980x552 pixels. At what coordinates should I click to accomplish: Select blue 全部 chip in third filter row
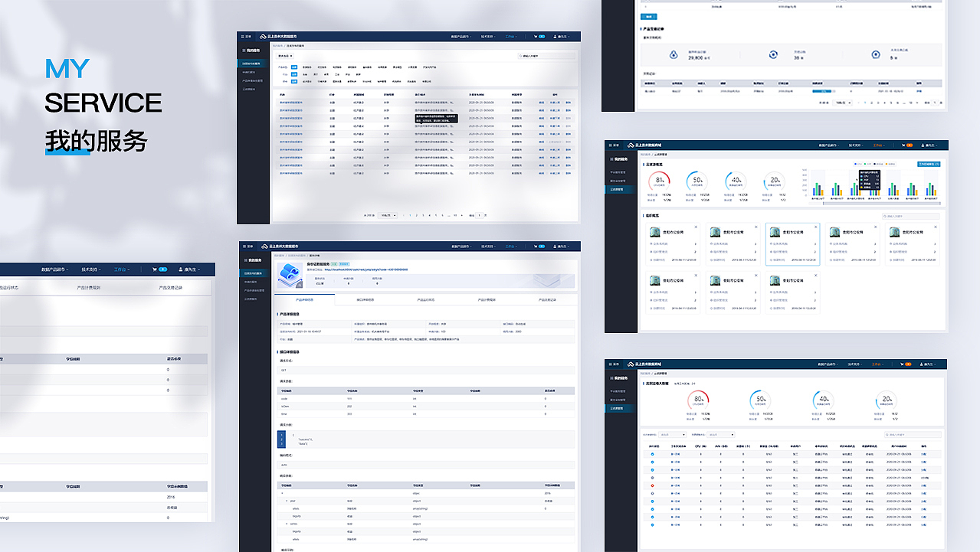[x=294, y=81]
